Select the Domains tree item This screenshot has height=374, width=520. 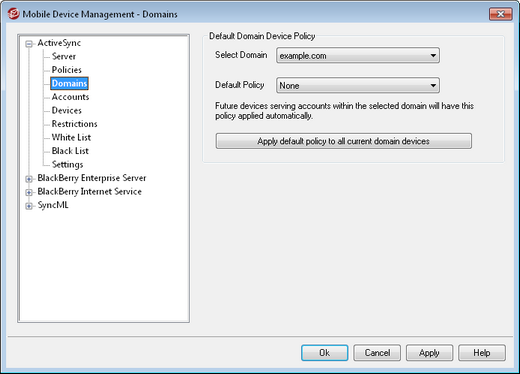point(69,83)
